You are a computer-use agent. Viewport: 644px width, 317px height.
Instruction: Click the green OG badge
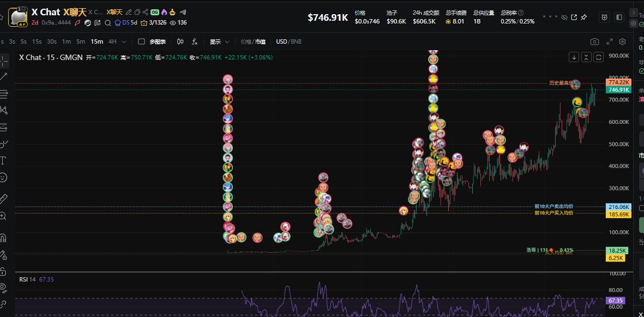(155, 13)
